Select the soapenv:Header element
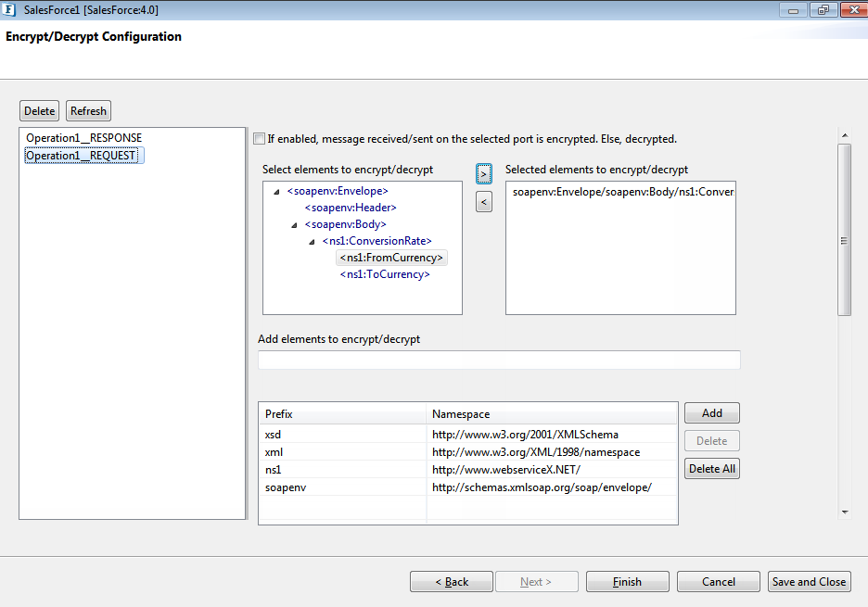The width and height of the screenshot is (868, 607). pyautogui.click(x=351, y=208)
